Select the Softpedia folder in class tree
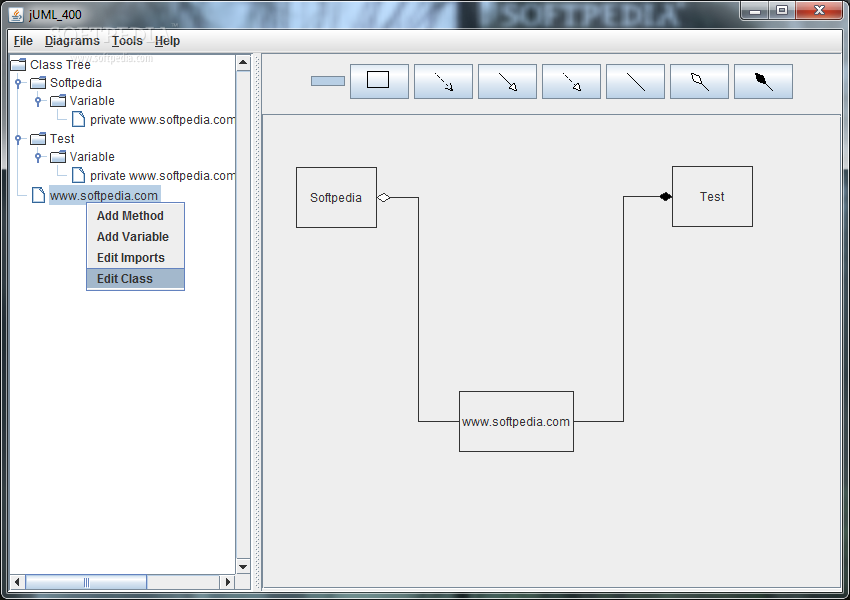The width and height of the screenshot is (850, 600). point(66,83)
